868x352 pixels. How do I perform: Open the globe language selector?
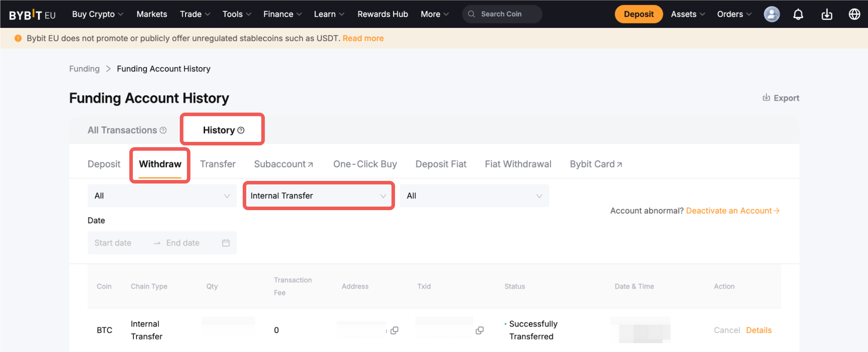click(x=854, y=14)
